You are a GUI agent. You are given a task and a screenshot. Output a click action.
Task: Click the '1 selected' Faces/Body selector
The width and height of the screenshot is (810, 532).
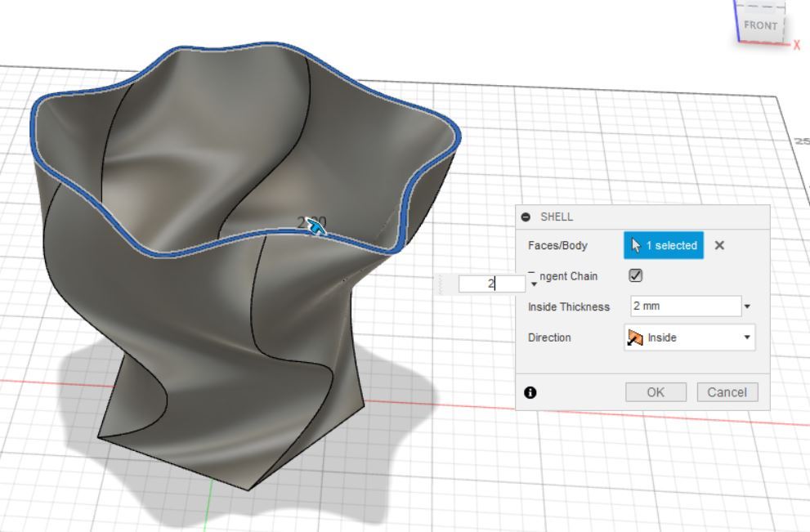(664, 245)
